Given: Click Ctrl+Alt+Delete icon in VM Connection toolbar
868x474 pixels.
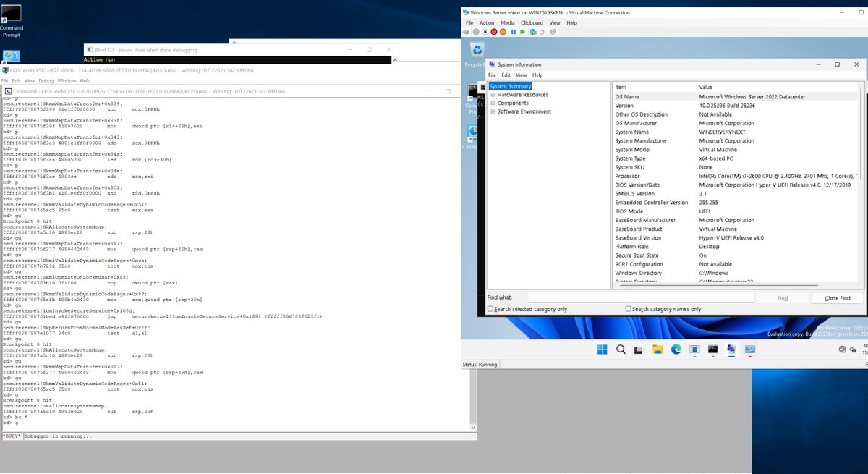Looking at the screenshot, I should tap(467, 32).
